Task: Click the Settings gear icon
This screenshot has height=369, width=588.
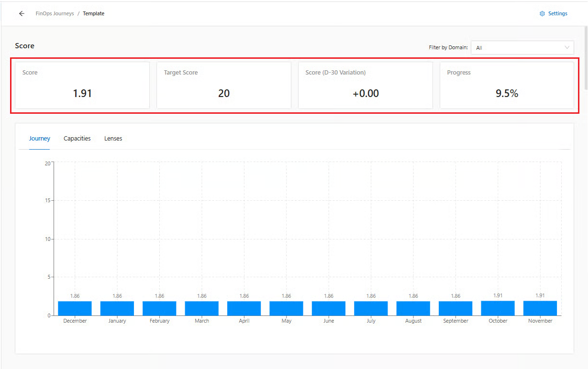Action: 542,14
